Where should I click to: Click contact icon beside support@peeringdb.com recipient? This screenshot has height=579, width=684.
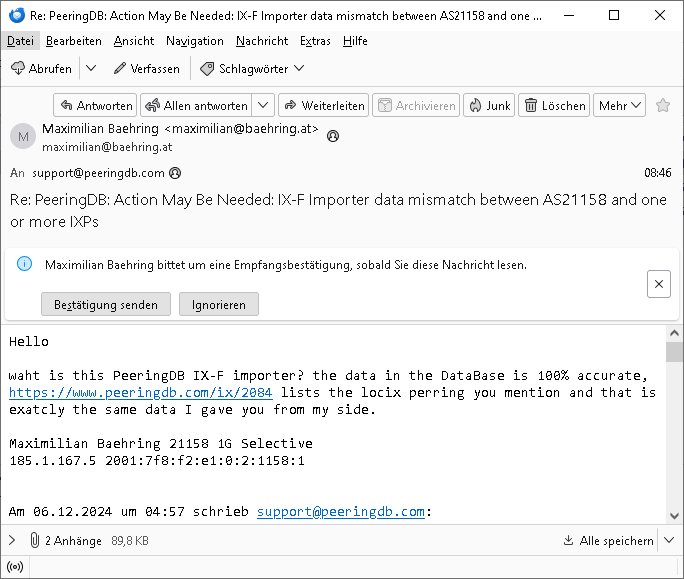click(175, 173)
